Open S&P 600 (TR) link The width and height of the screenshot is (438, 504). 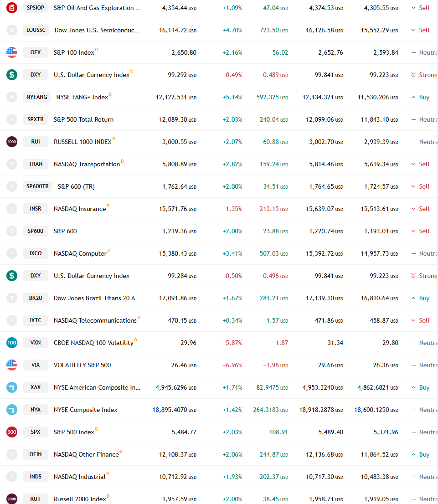[x=76, y=186]
